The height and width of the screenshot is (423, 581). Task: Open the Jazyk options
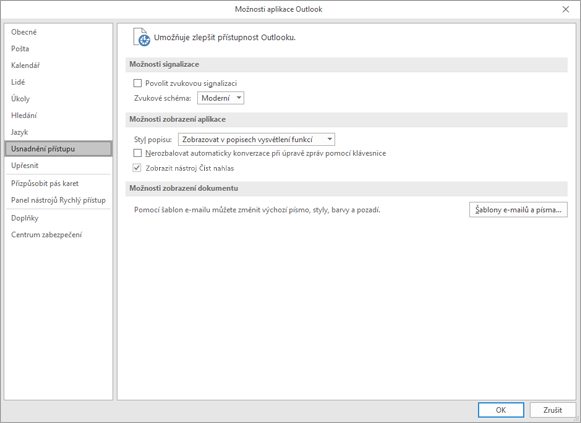click(x=20, y=132)
